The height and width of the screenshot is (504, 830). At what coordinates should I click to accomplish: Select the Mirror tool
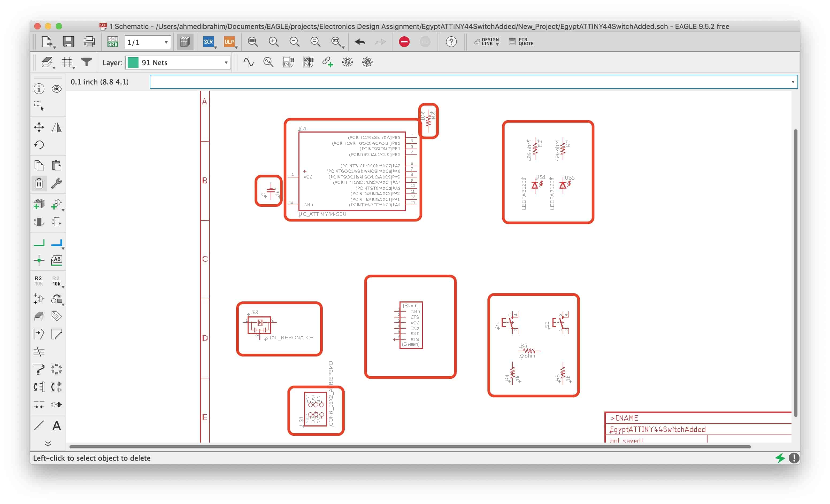(57, 127)
